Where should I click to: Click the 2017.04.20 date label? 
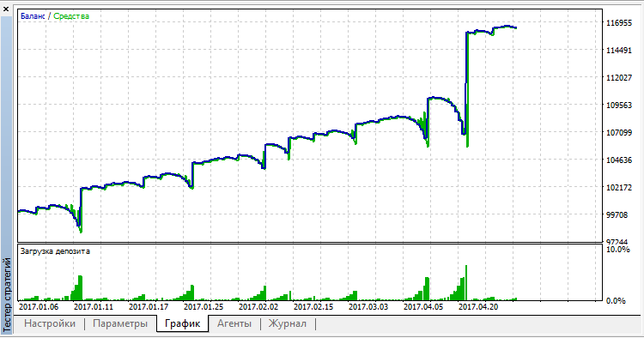(478, 307)
